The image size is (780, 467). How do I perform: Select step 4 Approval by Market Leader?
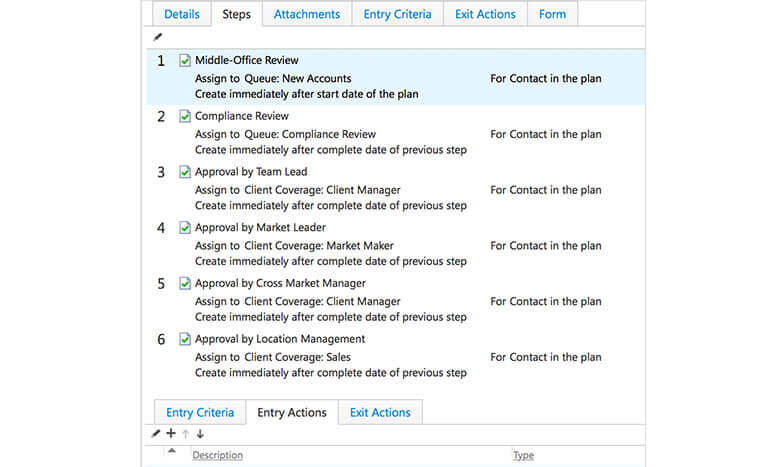point(395,244)
